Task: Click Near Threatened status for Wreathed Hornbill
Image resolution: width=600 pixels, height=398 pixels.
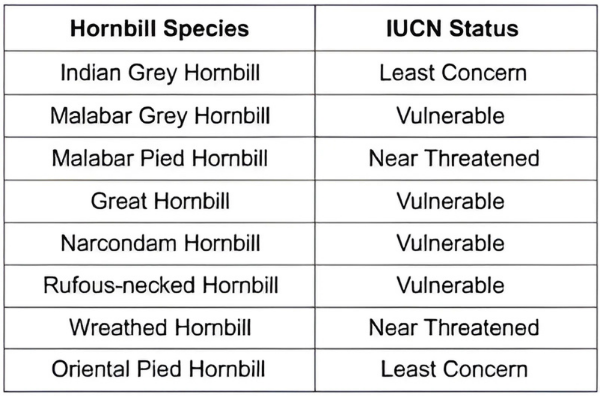Action: coord(454,328)
